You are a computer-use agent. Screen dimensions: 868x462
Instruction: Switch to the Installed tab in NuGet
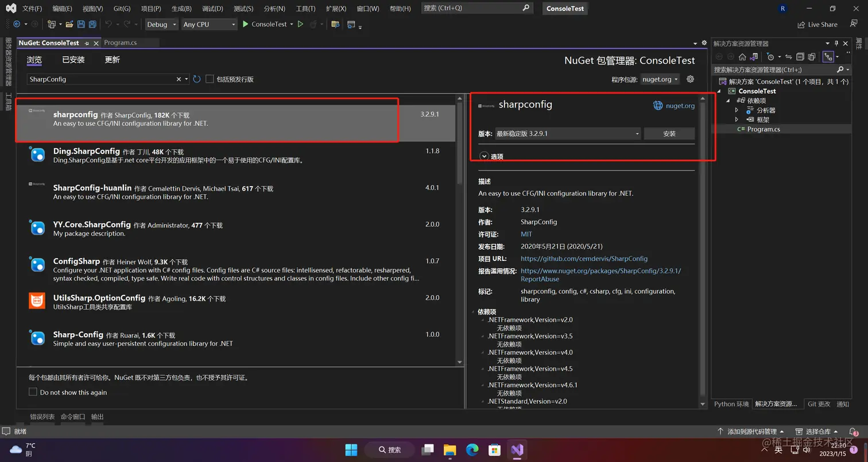pos(73,60)
